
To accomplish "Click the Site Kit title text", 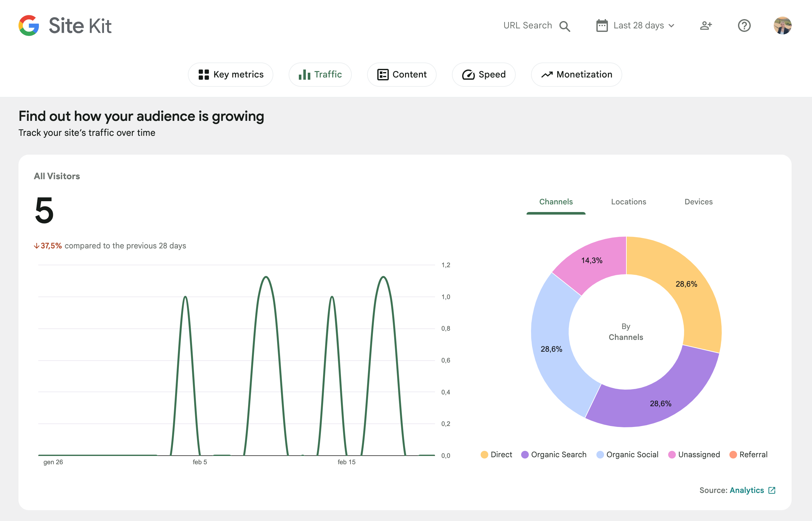I will (80, 26).
